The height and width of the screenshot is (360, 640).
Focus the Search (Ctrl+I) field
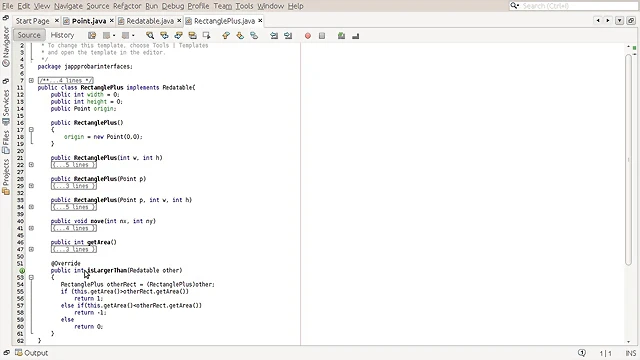point(580,6)
